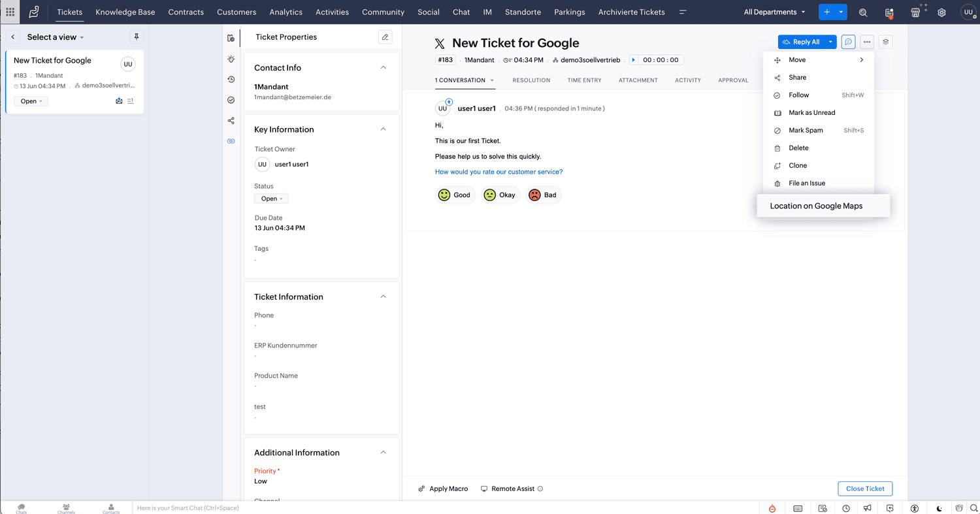
Task: Open the marketplace store icon
Action: (x=916, y=12)
